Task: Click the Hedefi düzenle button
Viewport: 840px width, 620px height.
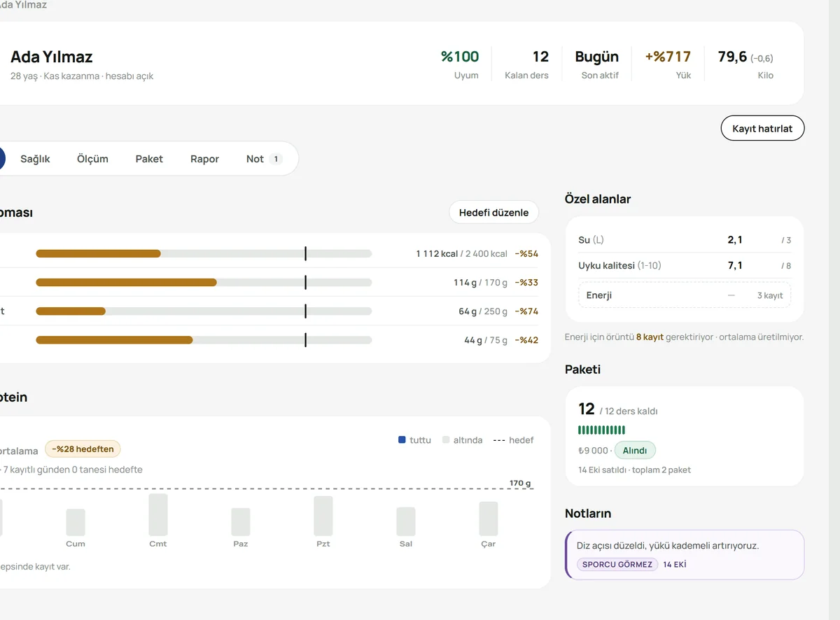Action: click(x=493, y=212)
